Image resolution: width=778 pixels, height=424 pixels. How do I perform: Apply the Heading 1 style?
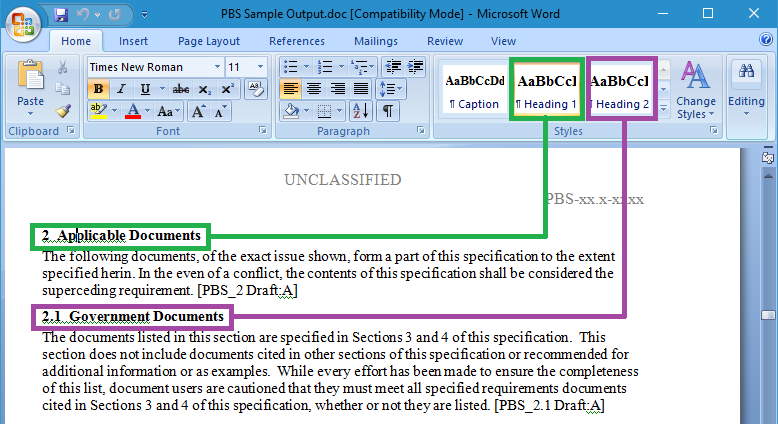click(546, 89)
